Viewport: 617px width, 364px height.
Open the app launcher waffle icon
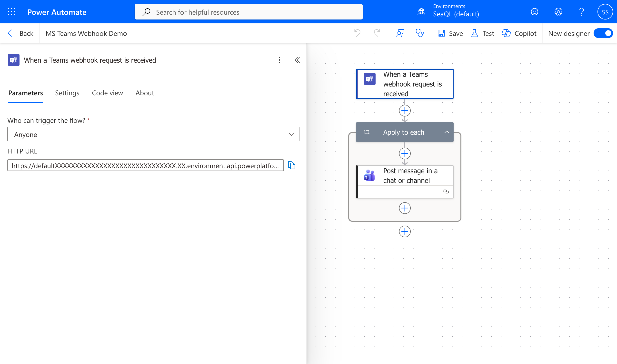coord(11,12)
